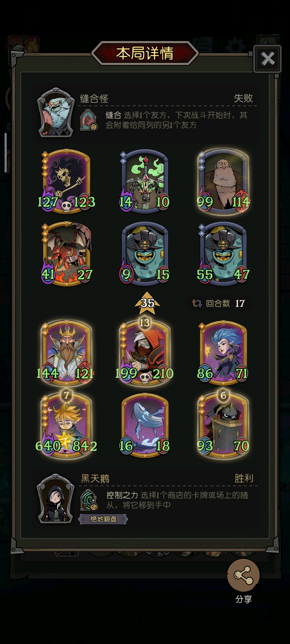Tap the 回合数 17 round counter
The height and width of the screenshot is (644, 290).
pyautogui.click(x=219, y=303)
